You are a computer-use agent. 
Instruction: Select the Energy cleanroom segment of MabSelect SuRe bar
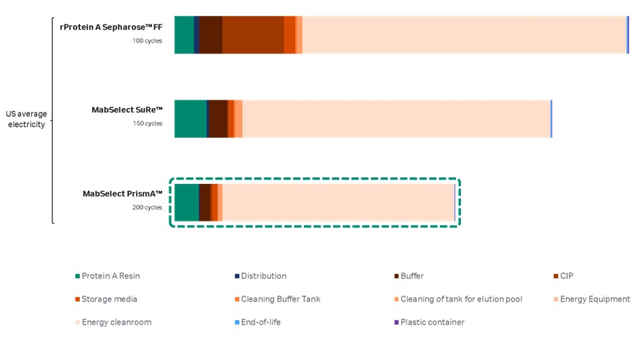[x=396, y=118]
